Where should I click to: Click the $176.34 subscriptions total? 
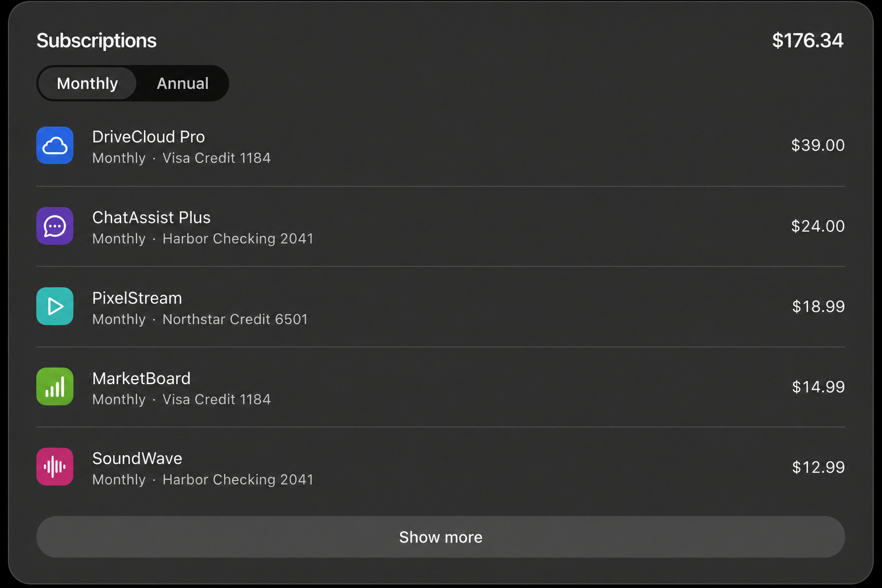point(807,40)
